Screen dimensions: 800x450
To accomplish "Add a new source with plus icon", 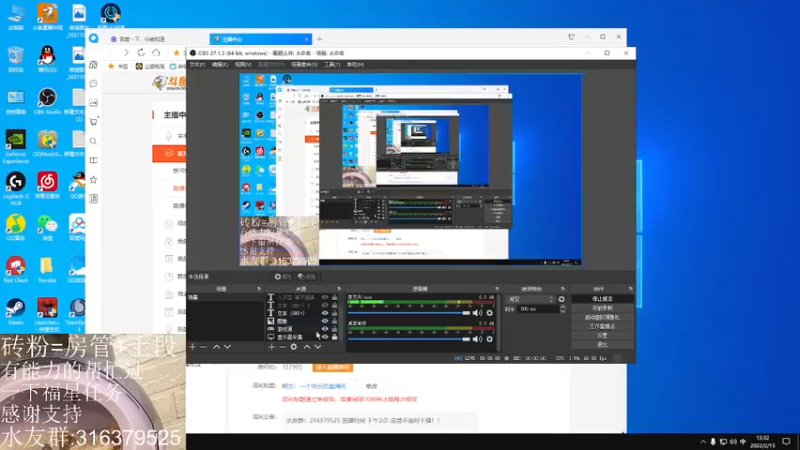I will coord(272,347).
